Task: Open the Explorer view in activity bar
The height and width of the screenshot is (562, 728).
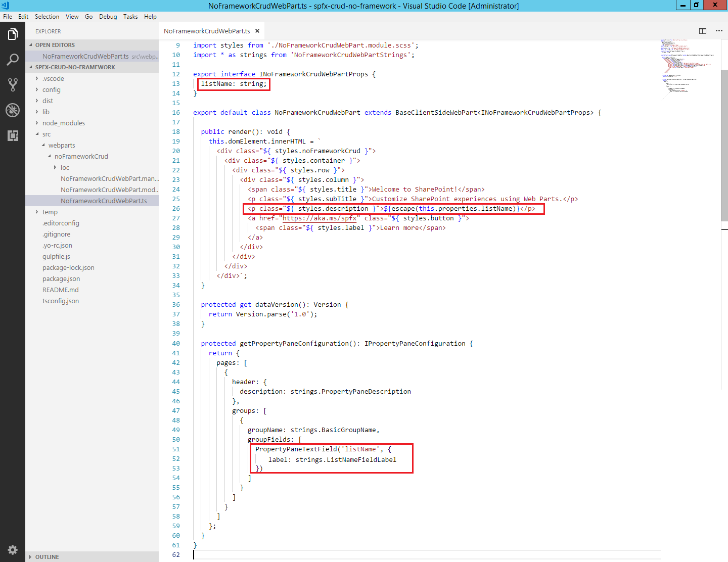Action: coord(13,34)
